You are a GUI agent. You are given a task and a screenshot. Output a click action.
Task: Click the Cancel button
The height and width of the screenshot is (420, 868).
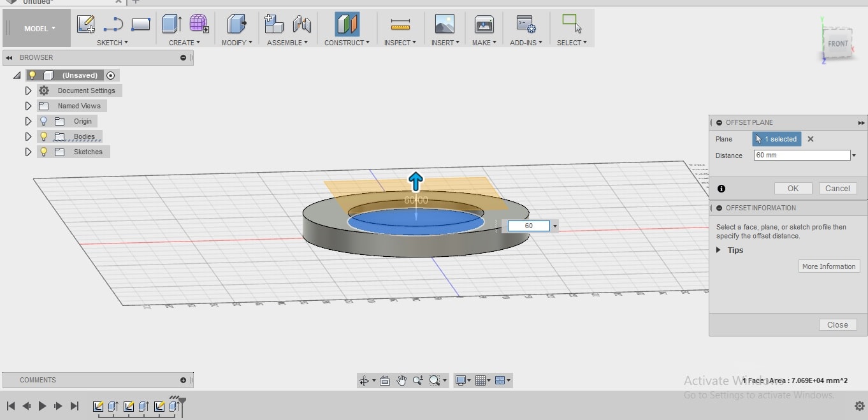tap(837, 189)
